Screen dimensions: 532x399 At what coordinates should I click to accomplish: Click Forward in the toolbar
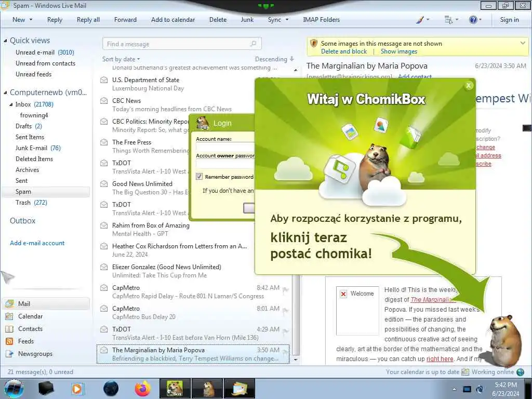pyautogui.click(x=125, y=20)
